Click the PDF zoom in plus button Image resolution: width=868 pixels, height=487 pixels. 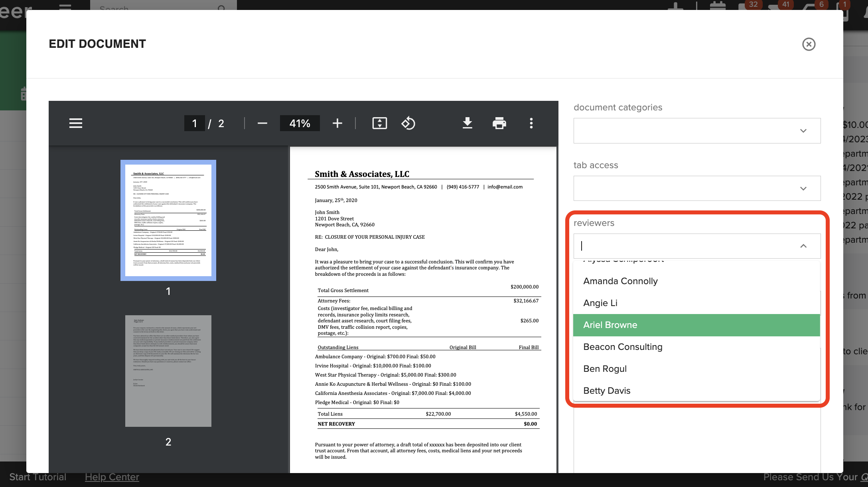tap(337, 123)
